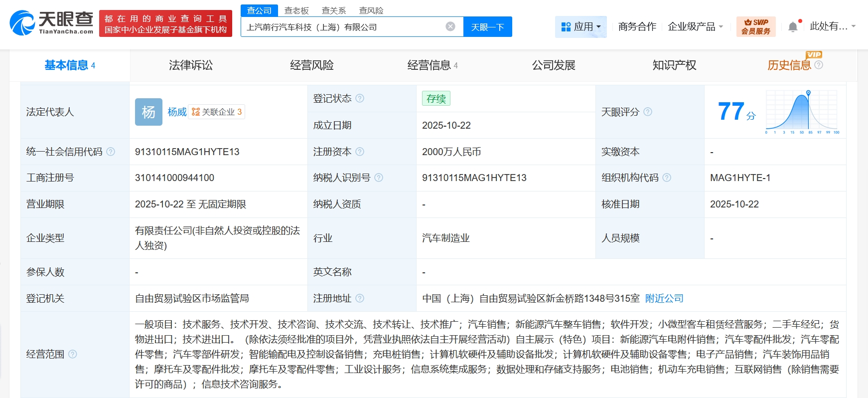Open 附近公司 link
The width and height of the screenshot is (868, 398).
click(664, 298)
